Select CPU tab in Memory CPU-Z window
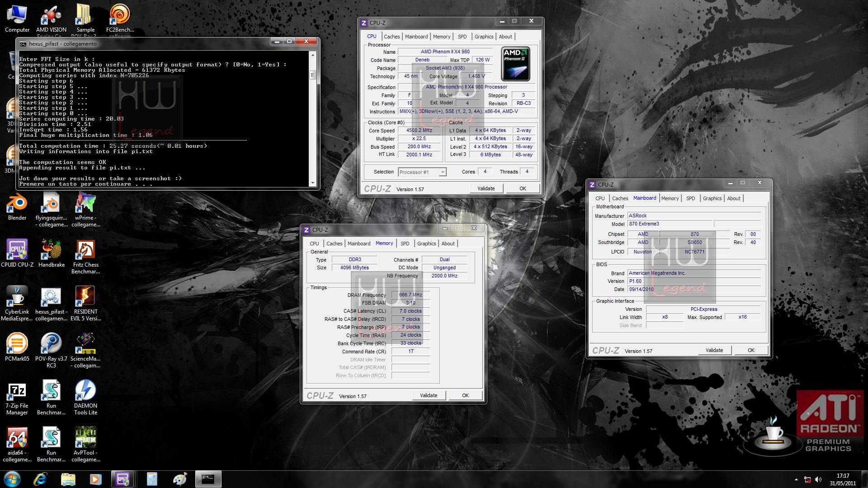This screenshot has width=868, height=488. [314, 244]
